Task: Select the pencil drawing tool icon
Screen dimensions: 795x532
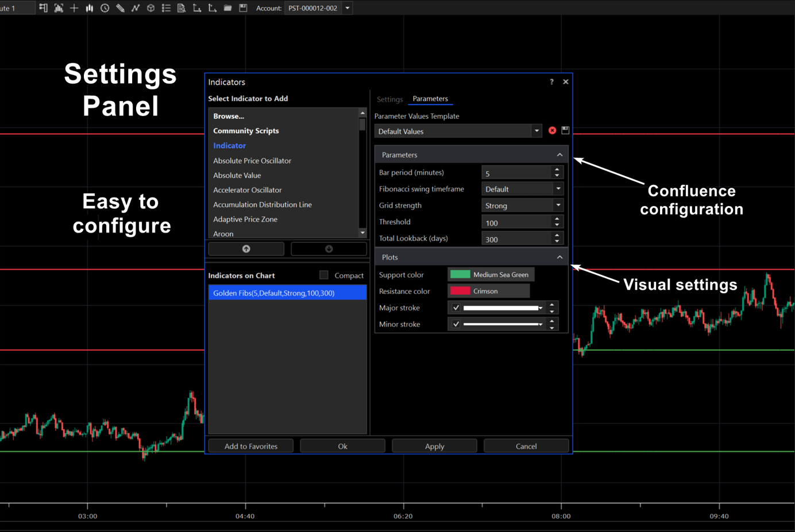Action: [120, 8]
